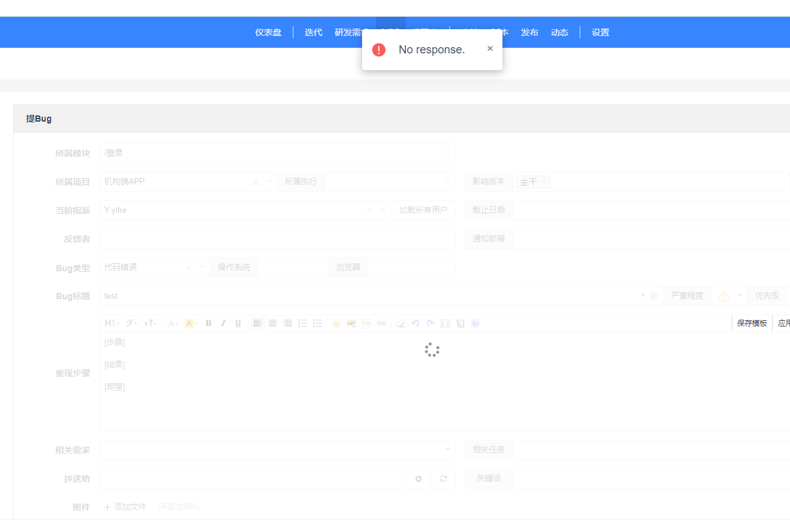Undo the last edit
790x532 pixels.
coord(415,323)
